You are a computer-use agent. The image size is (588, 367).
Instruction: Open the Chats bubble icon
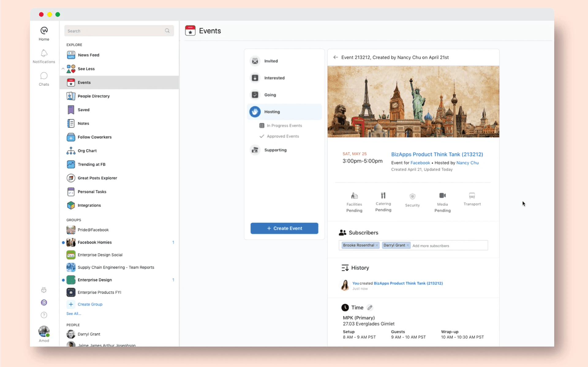[x=44, y=76]
